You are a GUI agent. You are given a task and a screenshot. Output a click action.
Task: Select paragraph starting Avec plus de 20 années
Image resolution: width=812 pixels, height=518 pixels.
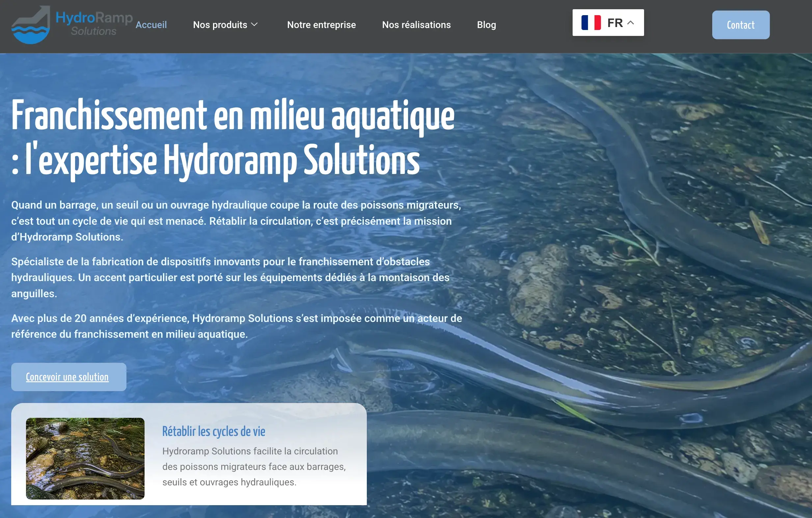(236, 326)
